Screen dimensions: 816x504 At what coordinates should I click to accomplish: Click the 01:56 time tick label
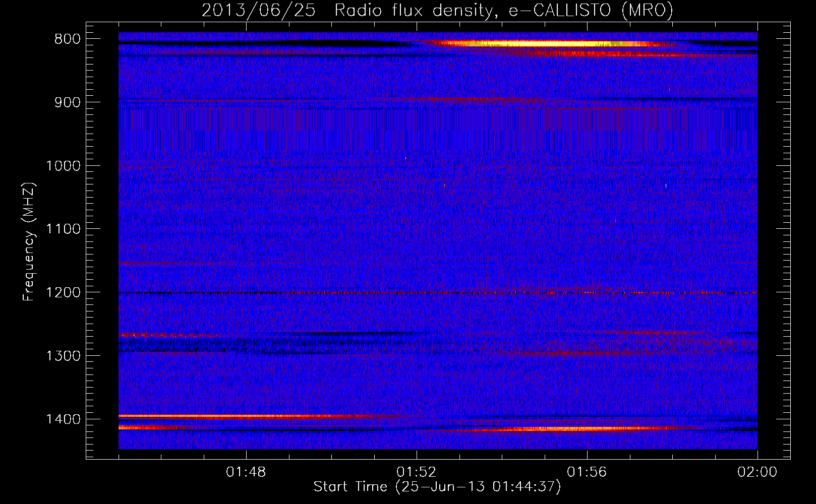[587, 472]
